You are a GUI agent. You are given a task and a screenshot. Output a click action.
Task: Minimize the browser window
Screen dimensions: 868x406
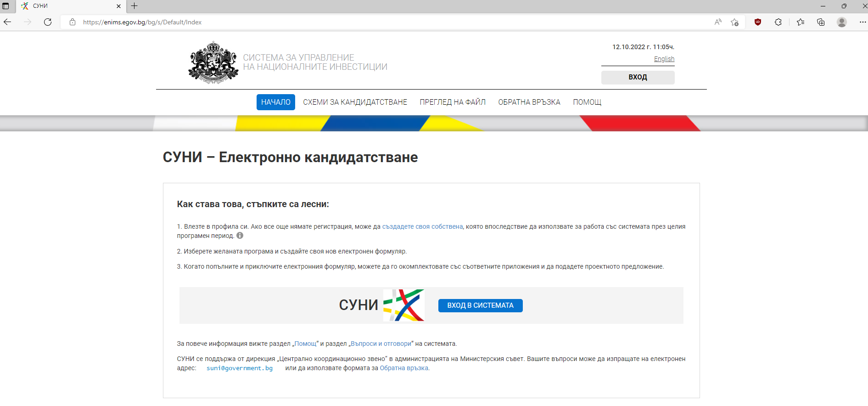point(823,6)
